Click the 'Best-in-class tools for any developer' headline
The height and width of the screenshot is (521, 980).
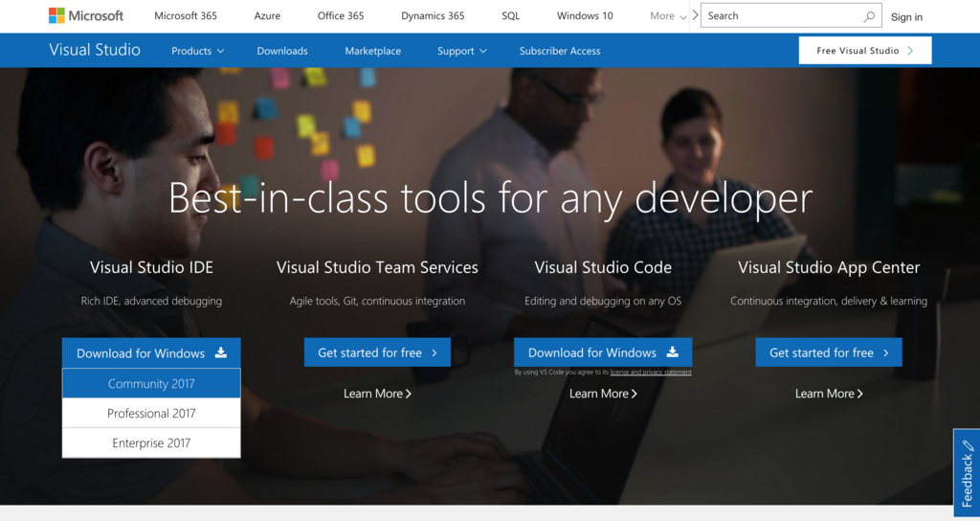coord(491,198)
